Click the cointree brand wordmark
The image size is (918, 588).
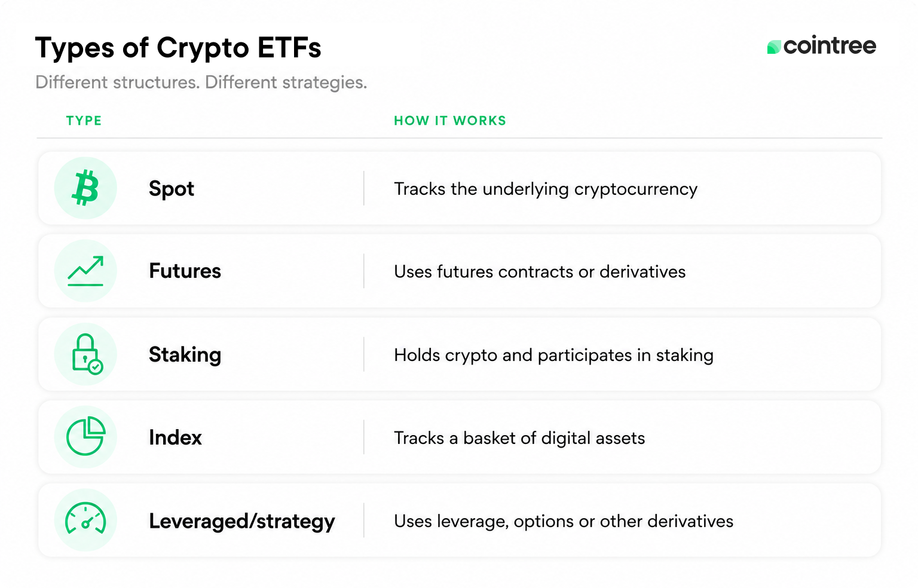830,46
